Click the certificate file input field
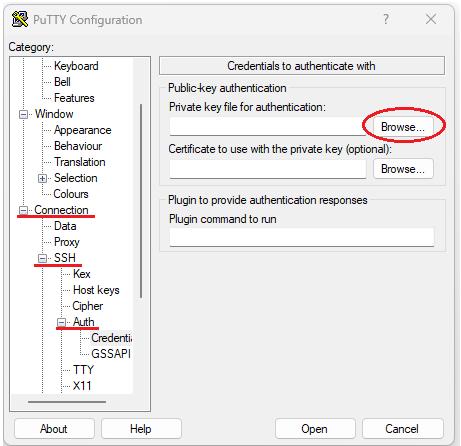 coord(268,169)
